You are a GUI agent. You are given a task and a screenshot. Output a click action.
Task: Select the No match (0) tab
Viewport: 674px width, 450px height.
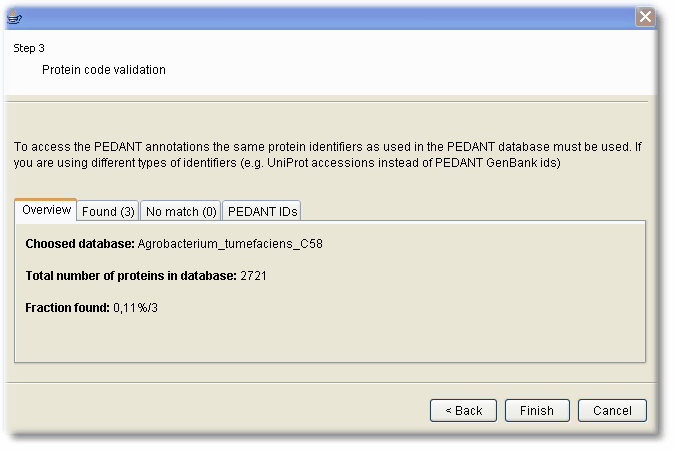(x=181, y=211)
